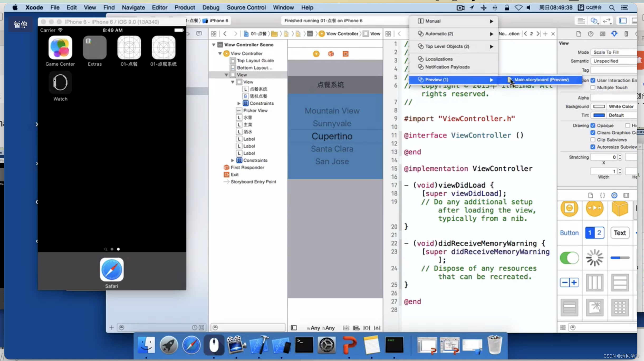Select the Text Field object
The height and width of the screenshot is (361, 644).
pos(620,233)
